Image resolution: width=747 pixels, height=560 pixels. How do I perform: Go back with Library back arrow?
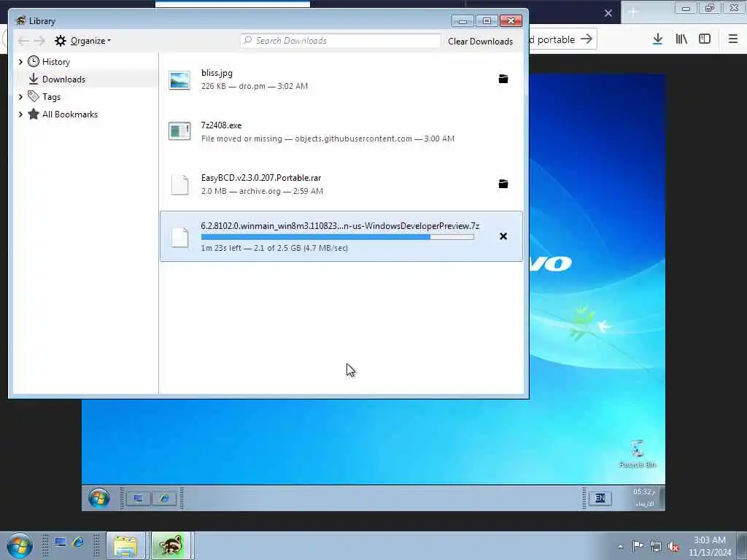tap(23, 41)
